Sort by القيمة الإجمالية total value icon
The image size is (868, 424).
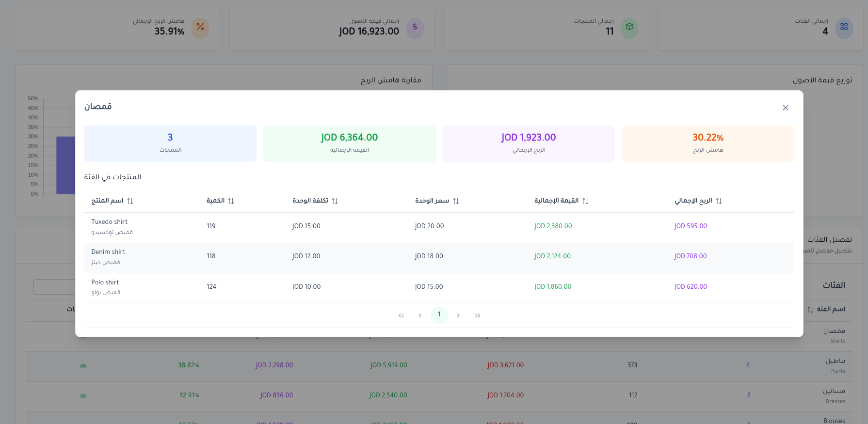(585, 201)
